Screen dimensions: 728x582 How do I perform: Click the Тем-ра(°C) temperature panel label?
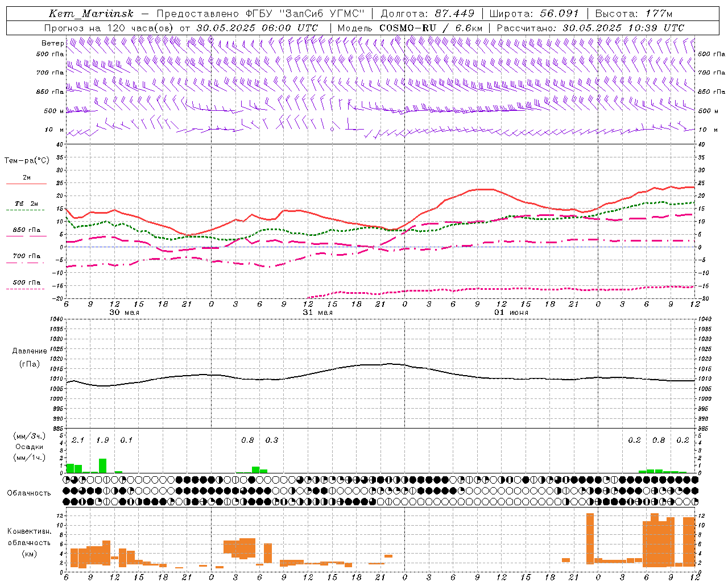[27, 161]
